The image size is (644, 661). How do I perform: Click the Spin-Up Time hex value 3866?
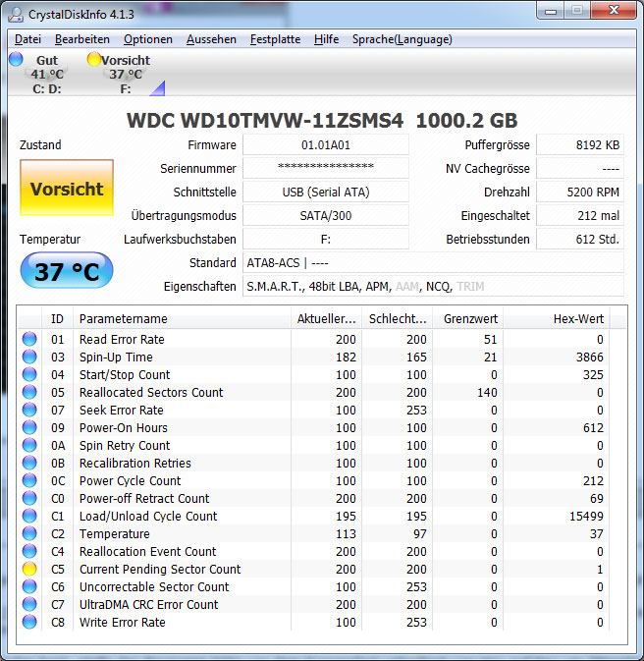(590, 357)
